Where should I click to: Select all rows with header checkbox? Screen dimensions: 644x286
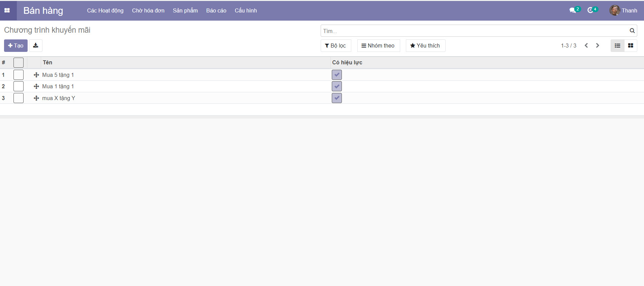(19, 63)
